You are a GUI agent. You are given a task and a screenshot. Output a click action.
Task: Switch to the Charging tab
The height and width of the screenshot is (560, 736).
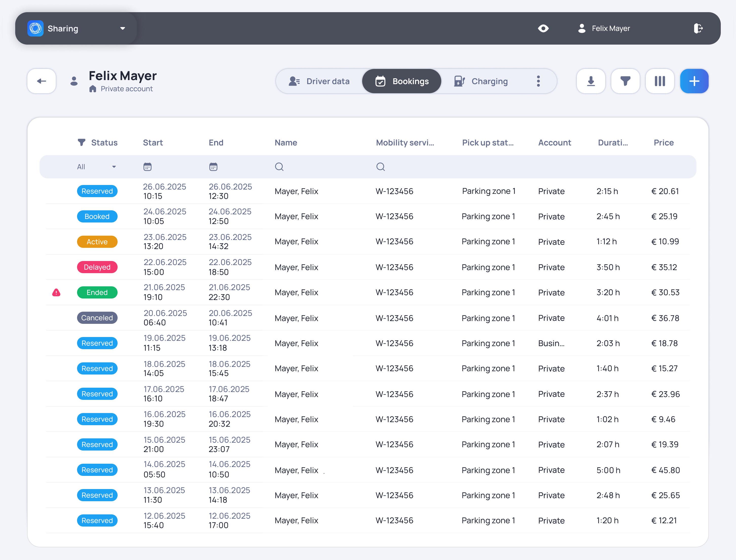[x=481, y=81]
